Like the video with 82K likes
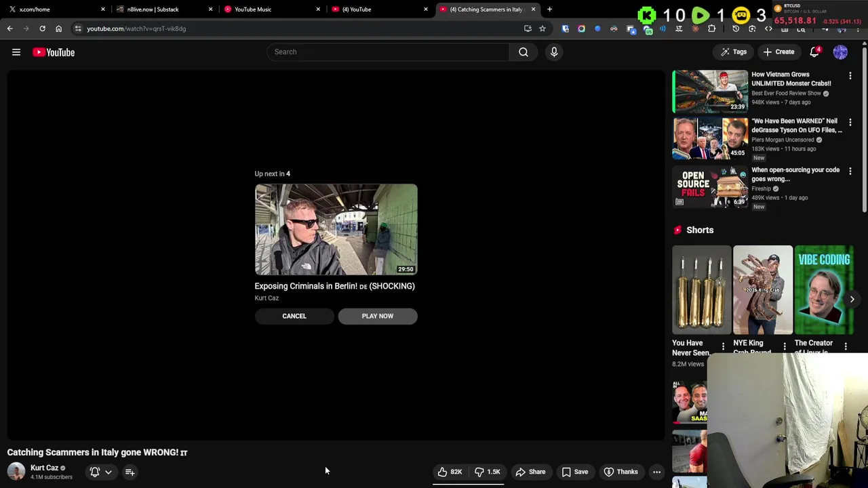Image resolution: width=868 pixels, height=488 pixels. (x=451, y=472)
